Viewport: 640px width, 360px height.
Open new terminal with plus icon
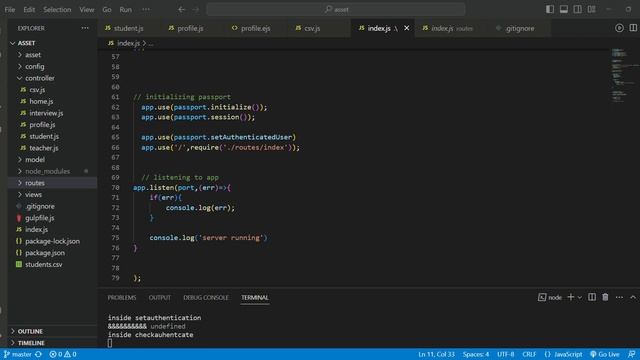click(x=571, y=297)
